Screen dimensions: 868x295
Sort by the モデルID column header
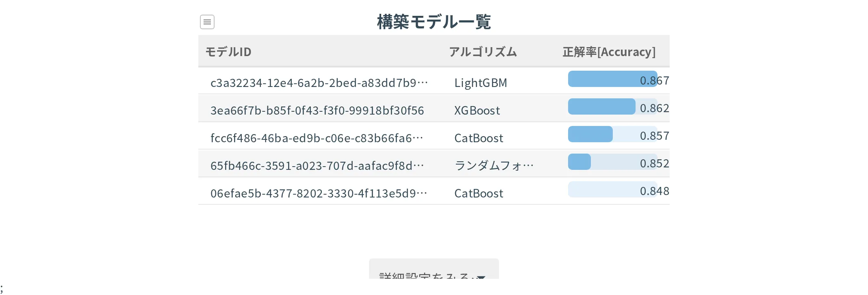pyautogui.click(x=228, y=52)
